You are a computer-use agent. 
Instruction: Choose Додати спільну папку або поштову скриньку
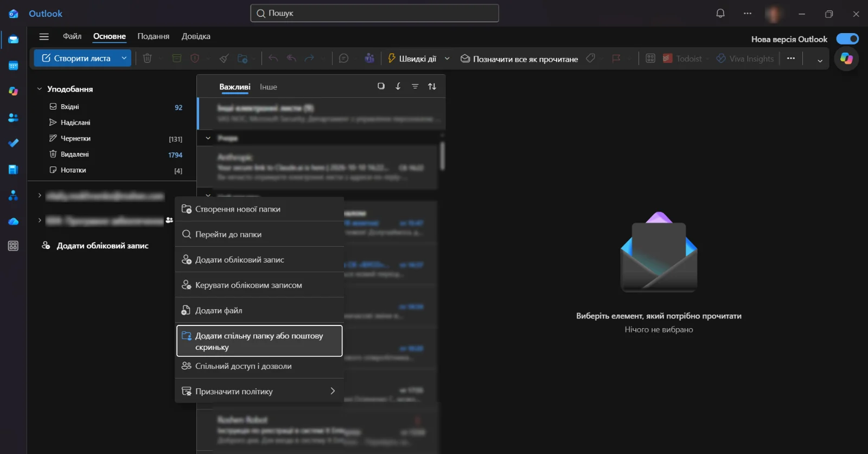point(259,341)
